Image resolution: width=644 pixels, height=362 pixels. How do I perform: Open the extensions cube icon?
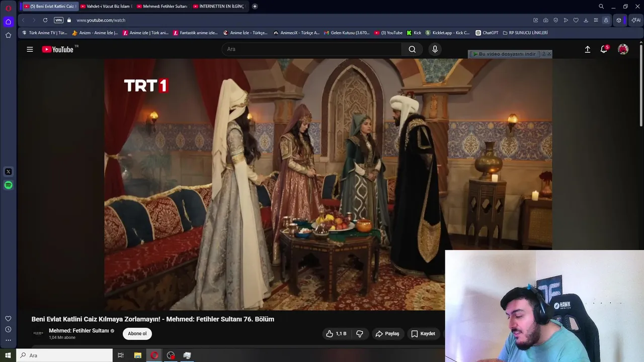(619, 20)
